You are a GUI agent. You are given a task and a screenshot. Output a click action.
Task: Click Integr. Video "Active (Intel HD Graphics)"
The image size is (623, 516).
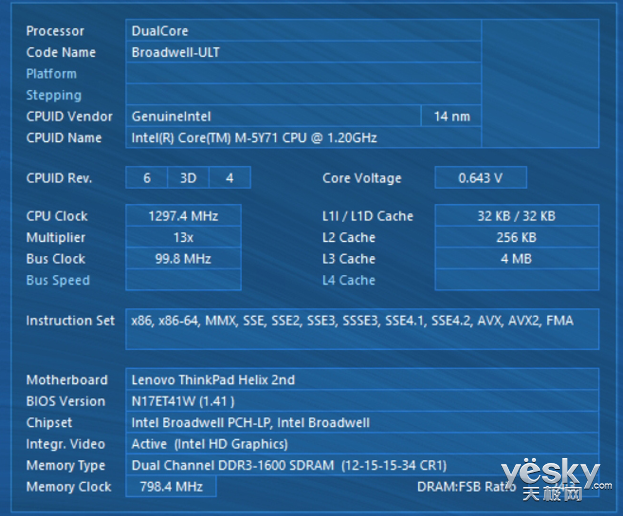[362, 444]
